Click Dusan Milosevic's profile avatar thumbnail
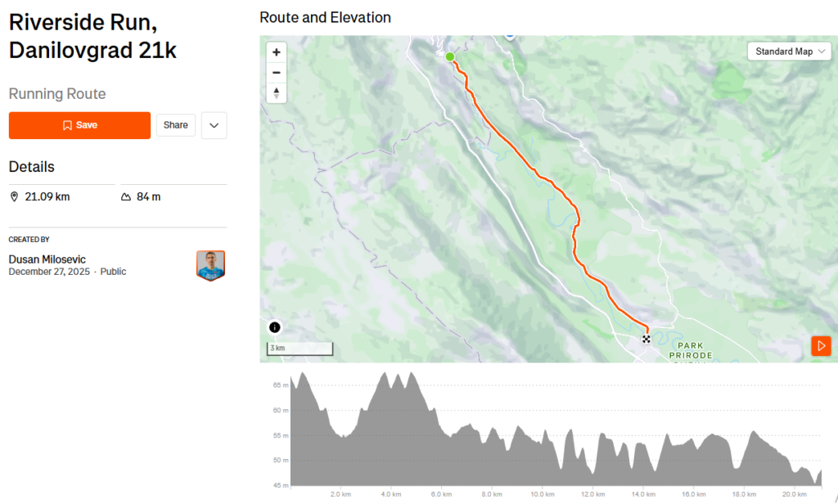The width and height of the screenshot is (838, 504). coord(211,265)
